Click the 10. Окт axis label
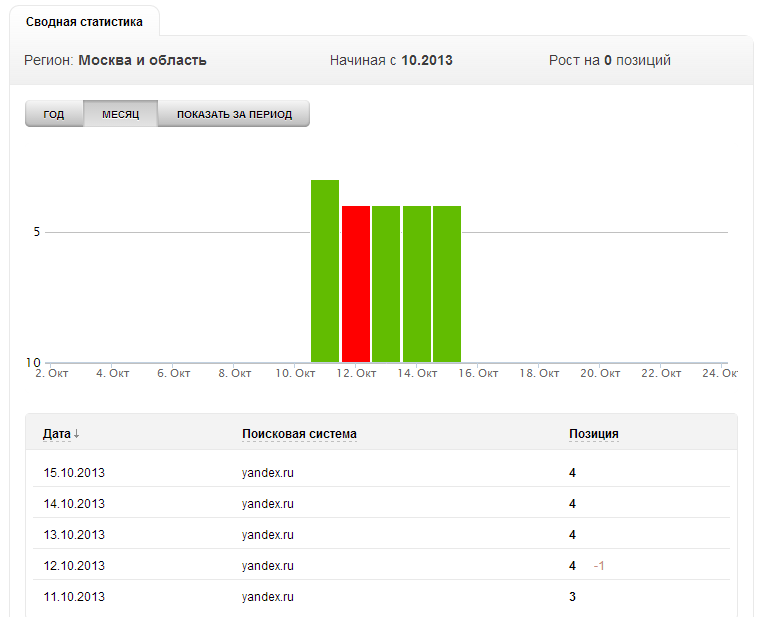Screen dimensions: 762x617 pyautogui.click(x=295, y=373)
